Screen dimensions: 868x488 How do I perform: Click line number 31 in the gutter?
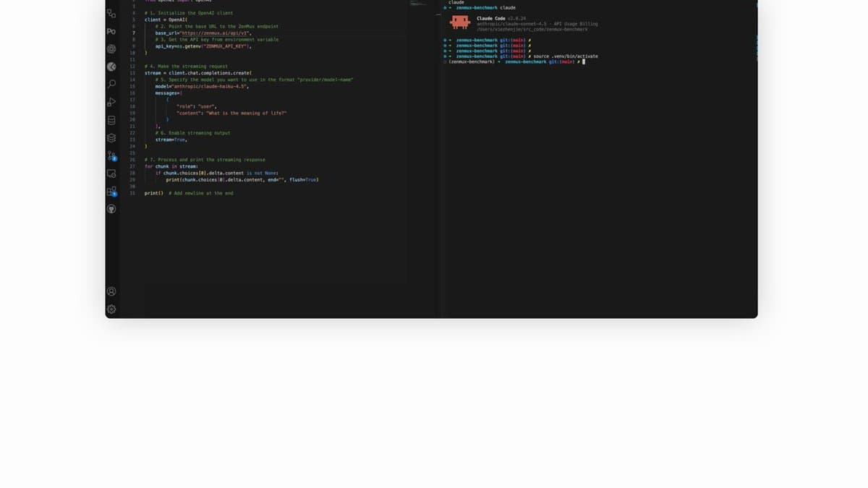(132, 193)
